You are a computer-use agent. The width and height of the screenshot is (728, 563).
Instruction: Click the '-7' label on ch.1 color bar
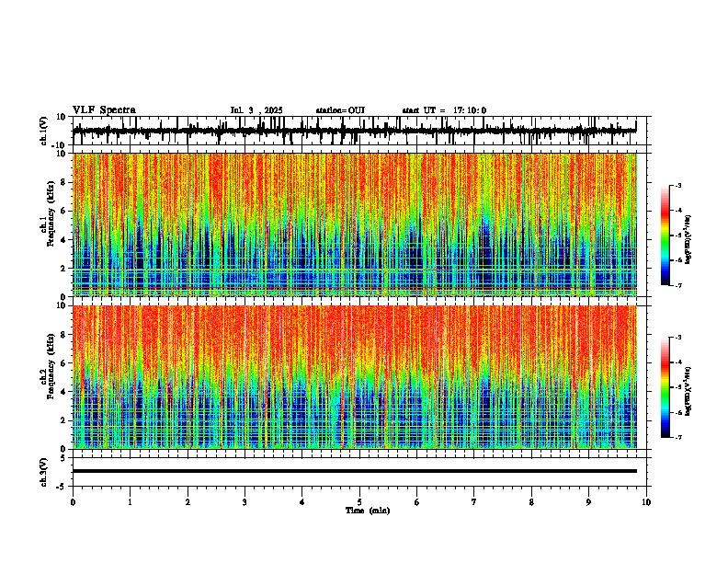point(677,285)
